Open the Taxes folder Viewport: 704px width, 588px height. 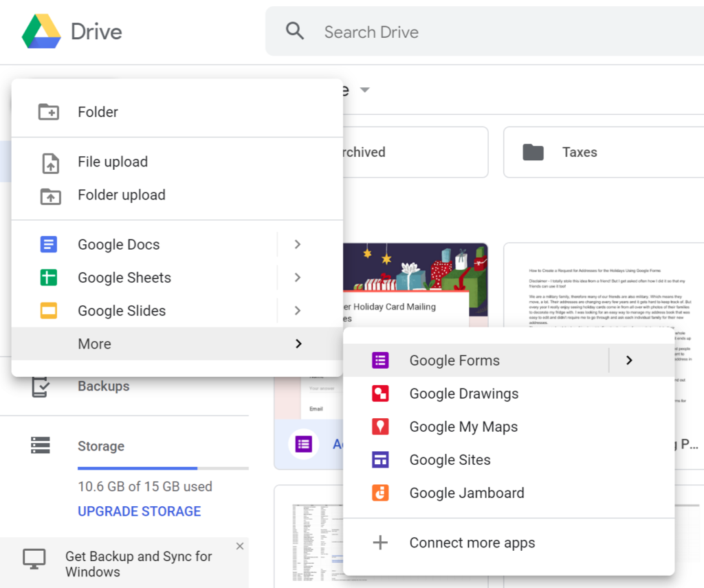pyautogui.click(x=604, y=152)
